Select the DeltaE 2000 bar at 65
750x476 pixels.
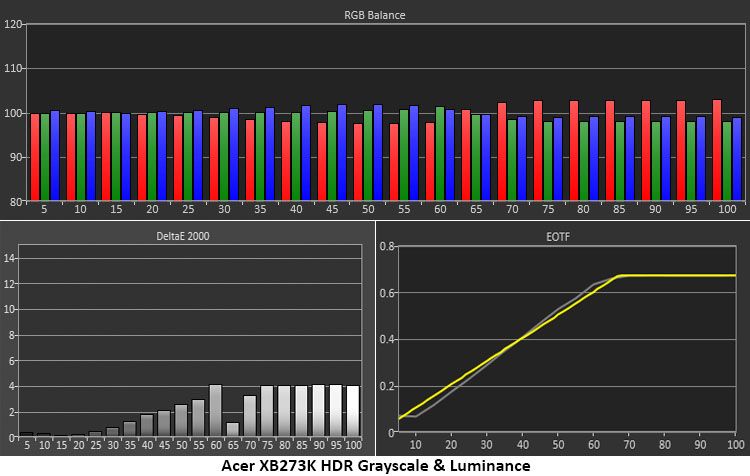click(233, 429)
